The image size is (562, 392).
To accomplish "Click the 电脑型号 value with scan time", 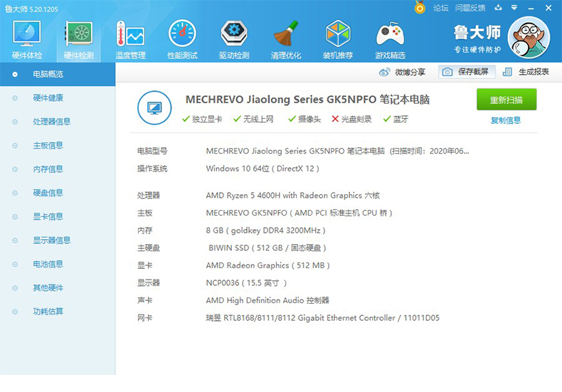I will [x=337, y=151].
